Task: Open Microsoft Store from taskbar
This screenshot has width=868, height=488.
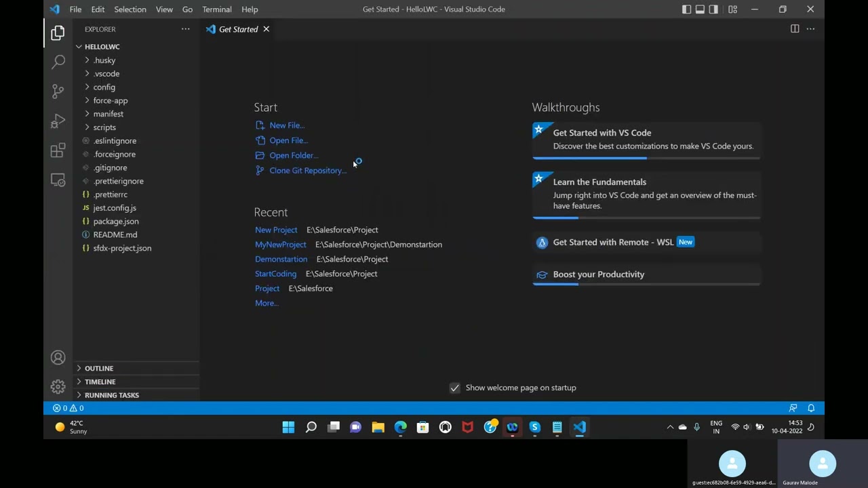Action: coord(422,427)
